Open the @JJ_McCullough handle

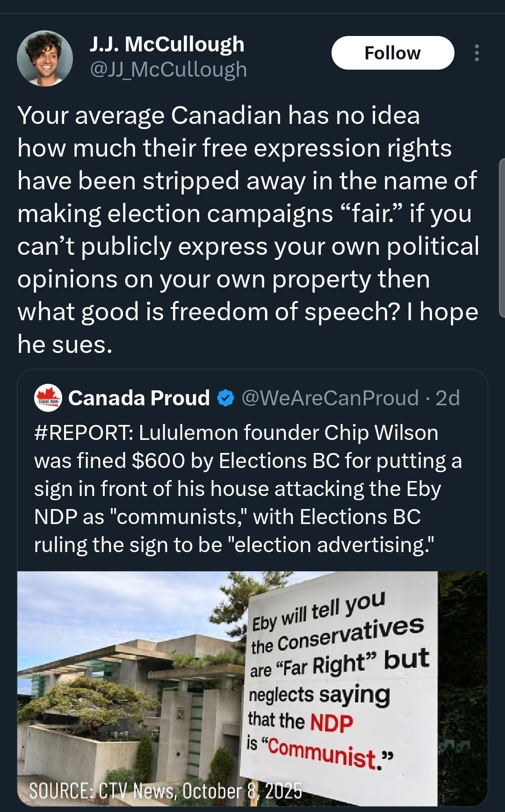168,70
